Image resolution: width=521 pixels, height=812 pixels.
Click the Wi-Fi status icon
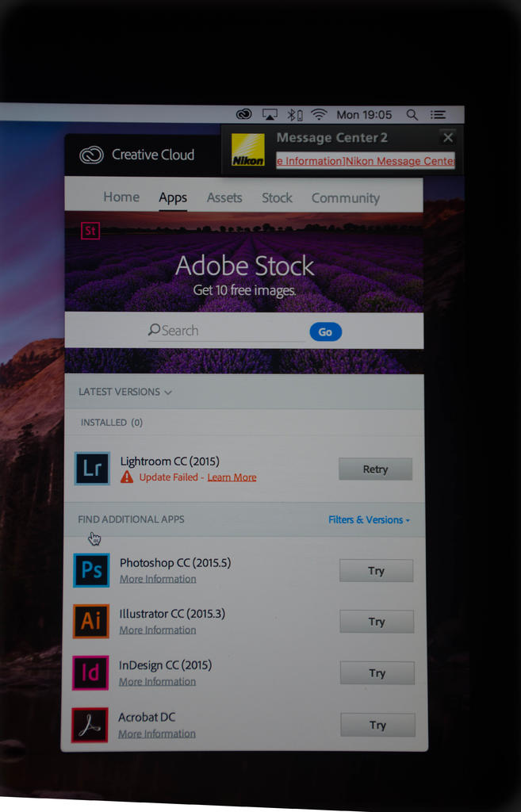319,114
